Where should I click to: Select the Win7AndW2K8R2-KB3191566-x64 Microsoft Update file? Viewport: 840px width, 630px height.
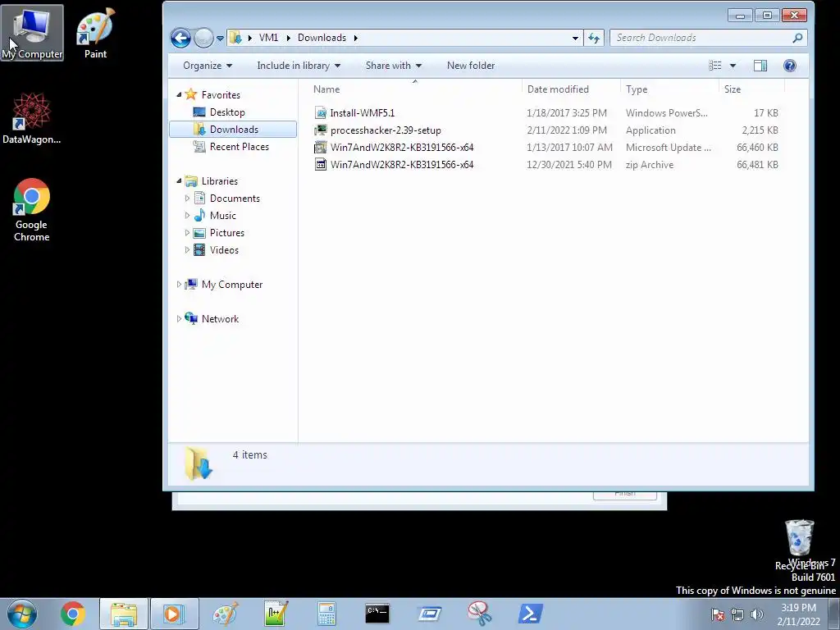click(x=546, y=148)
